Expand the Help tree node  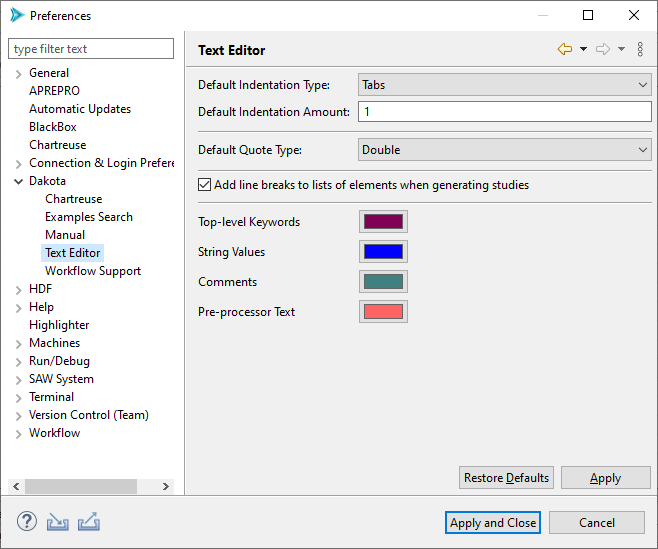[x=18, y=308]
